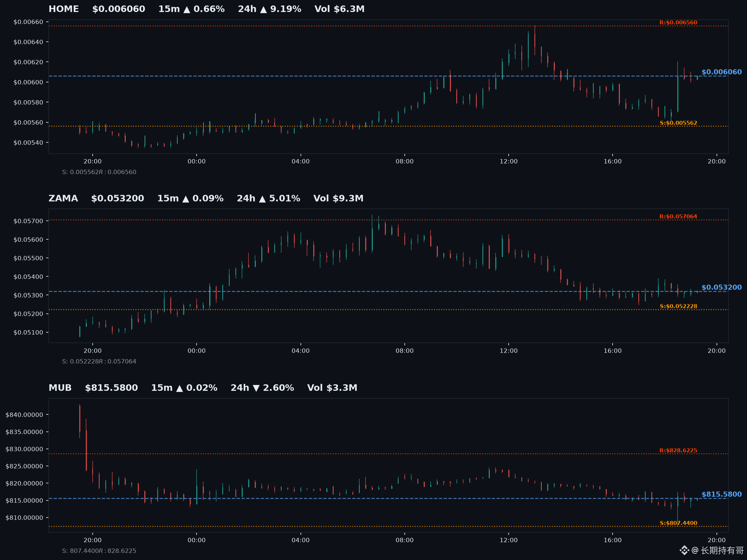Click 12:00 on the ZAMA chart time axis
The image size is (747, 560).
pyautogui.click(x=509, y=351)
